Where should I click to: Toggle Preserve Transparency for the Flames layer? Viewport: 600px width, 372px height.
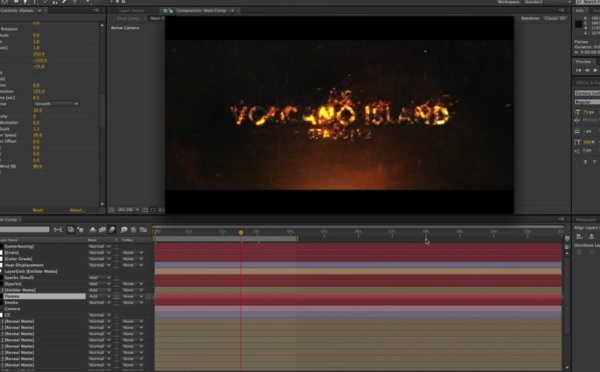(116, 296)
